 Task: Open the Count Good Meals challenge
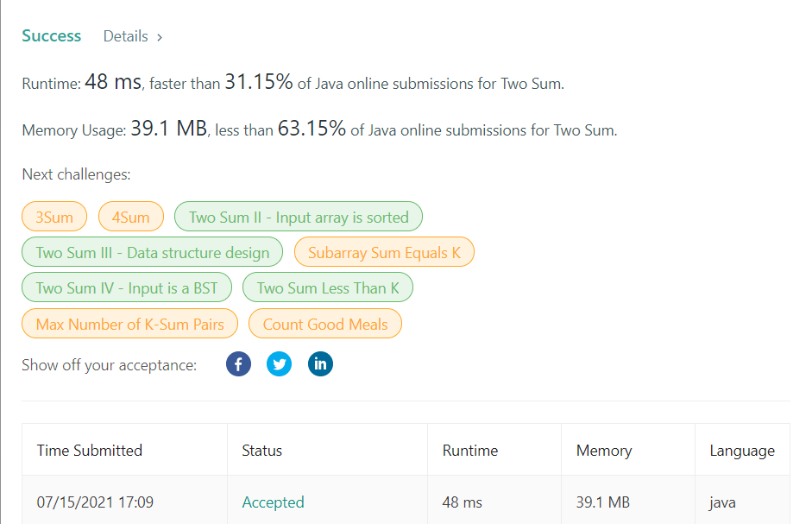point(325,325)
